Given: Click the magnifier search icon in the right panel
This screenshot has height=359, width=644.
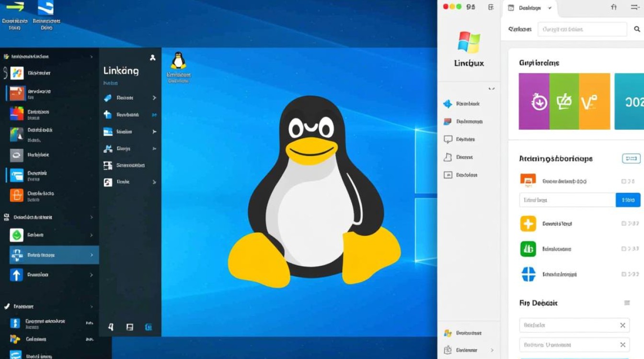Looking at the screenshot, I should pyautogui.click(x=637, y=29).
